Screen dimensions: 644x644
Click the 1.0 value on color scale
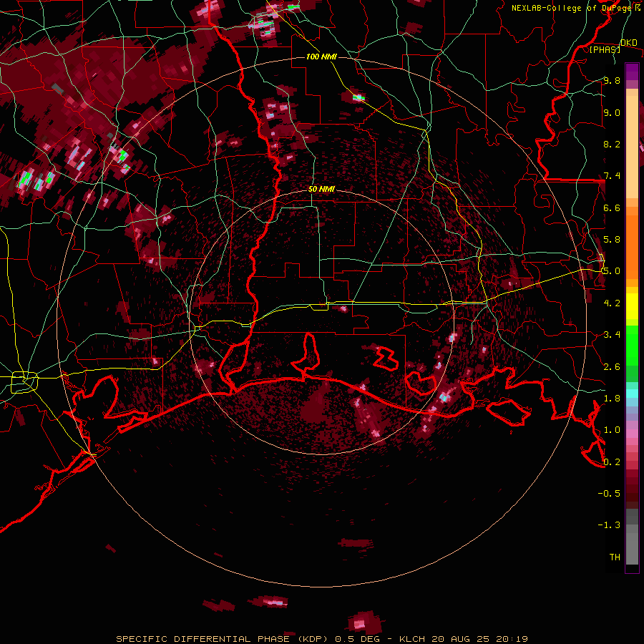coord(612,429)
